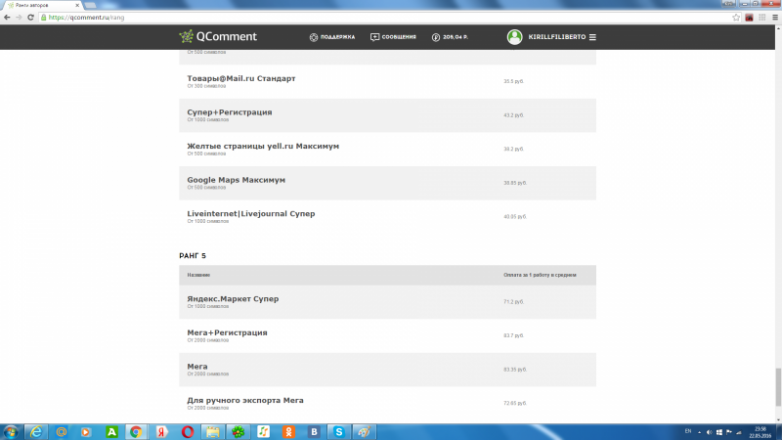
Task: Select the Мега+Регистрация row
Action: [x=388, y=336]
